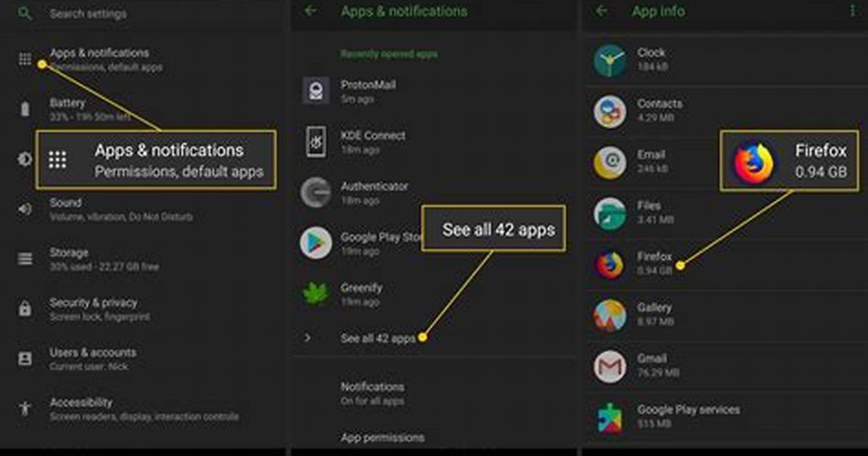Focus the Search settings field

point(143,13)
